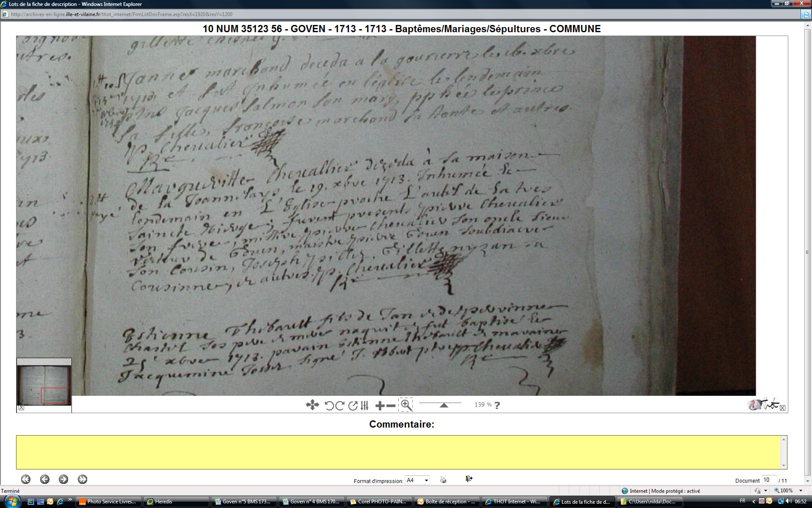
Task: Zoom out with the minus icon
Action: tap(391, 406)
